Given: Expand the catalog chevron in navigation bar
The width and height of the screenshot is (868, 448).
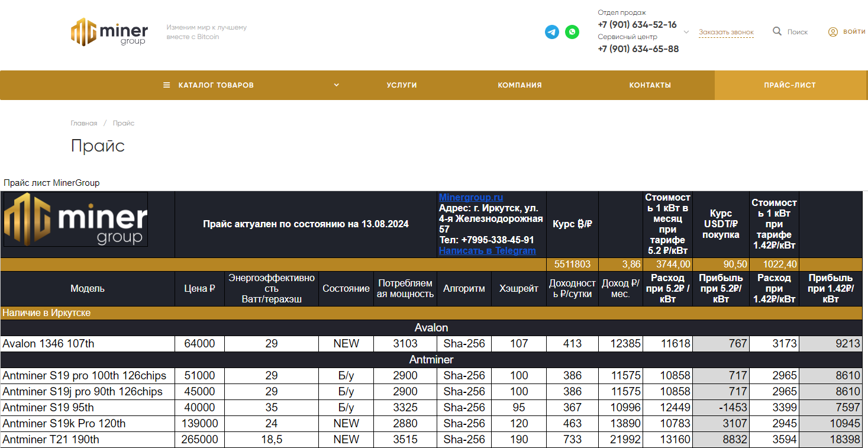Looking at the screenshot, I should tap(336, 85).
